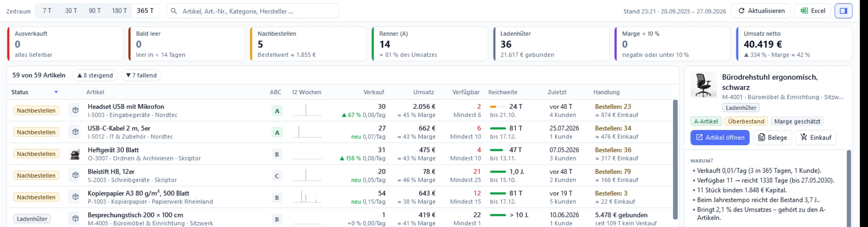Screen dimensions: 868x227
Task: Click the Status column sort arrow
Action: click(56, 92)
